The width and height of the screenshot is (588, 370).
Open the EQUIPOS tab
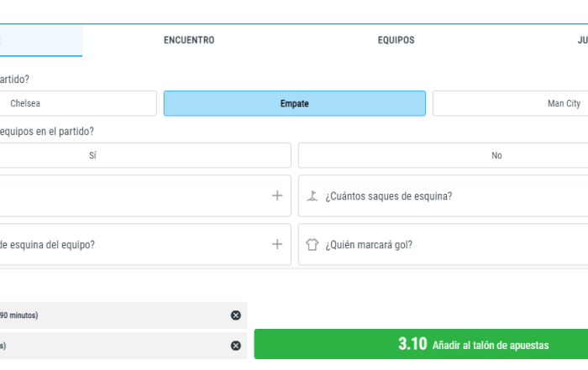click(x=396, y=40)
